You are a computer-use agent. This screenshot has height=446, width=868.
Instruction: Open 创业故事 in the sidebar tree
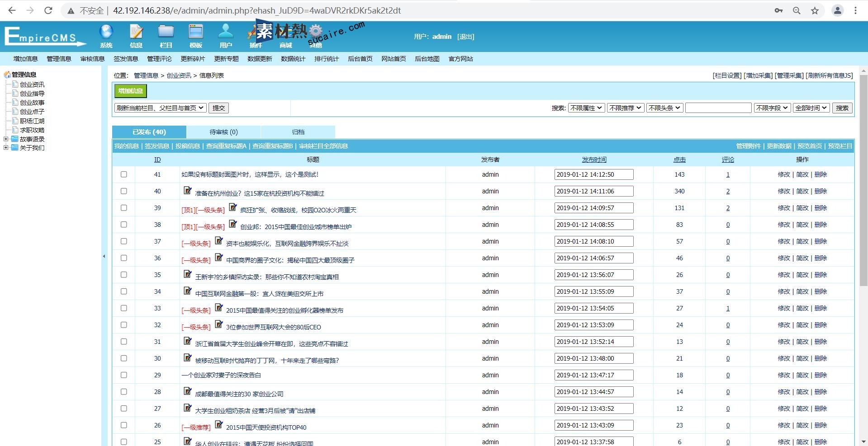click(32, 103)
